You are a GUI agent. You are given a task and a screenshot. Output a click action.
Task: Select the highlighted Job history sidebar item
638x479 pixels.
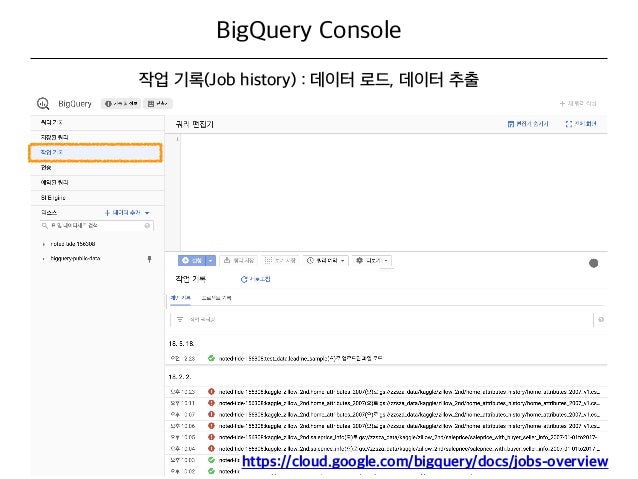[95, 152]
